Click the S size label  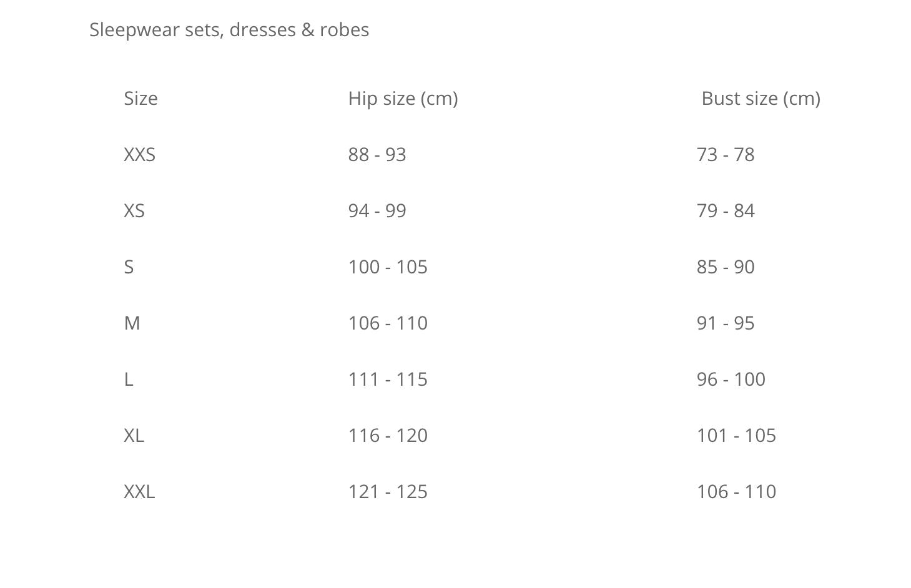click(129, 267)
